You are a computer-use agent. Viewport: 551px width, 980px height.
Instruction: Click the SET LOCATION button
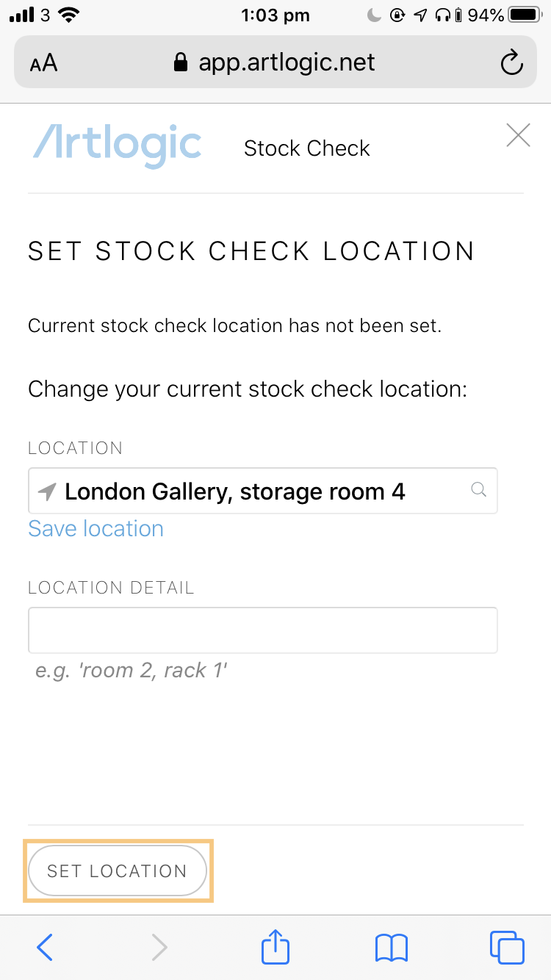(118, 871)
